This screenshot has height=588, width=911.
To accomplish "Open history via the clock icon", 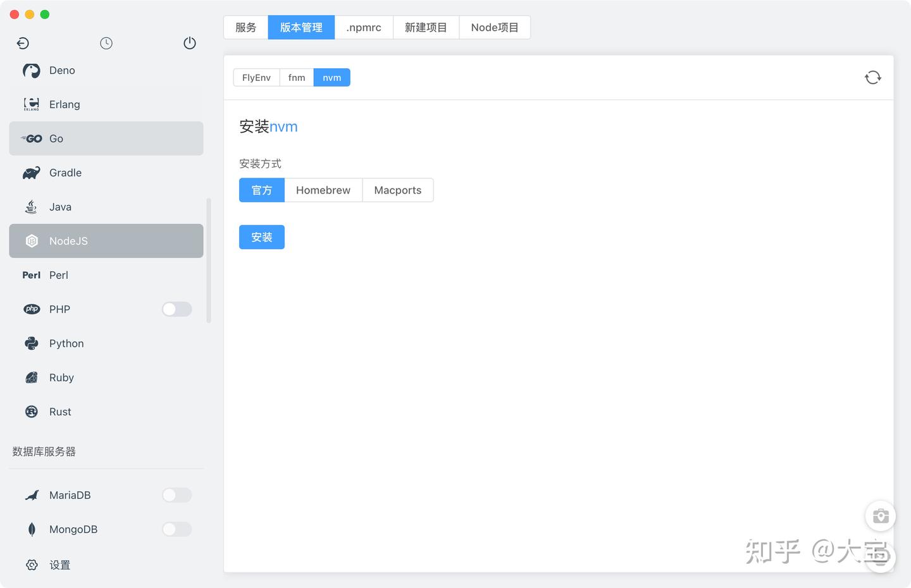I will tap(106, 43).
